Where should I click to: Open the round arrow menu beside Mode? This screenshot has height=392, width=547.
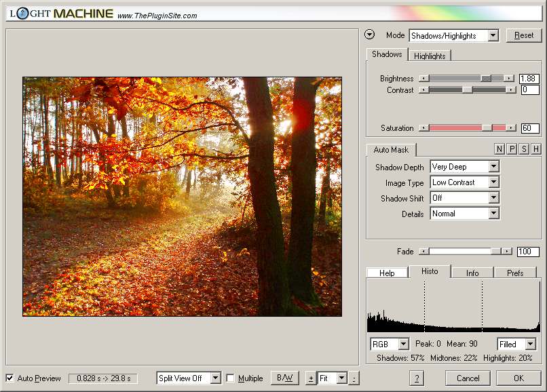click(x=369, y=35)
